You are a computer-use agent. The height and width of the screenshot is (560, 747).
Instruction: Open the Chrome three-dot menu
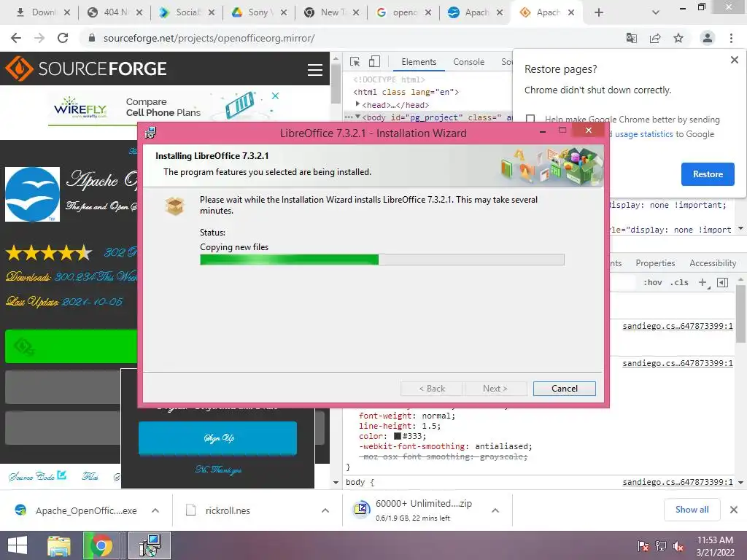pyautogui.click(x=731, y=38)
